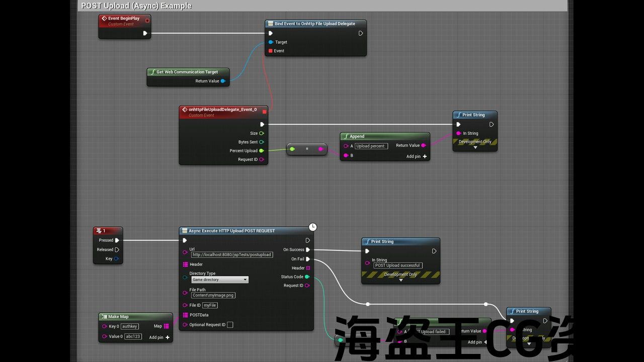
Task: Click the File Path text field
Action: (x=213, y=296)
